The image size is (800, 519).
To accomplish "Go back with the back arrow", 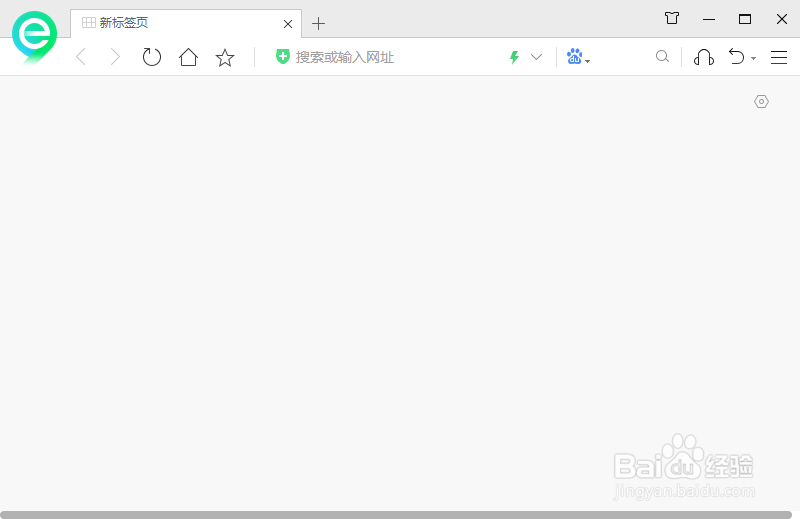I will point(80,57).
